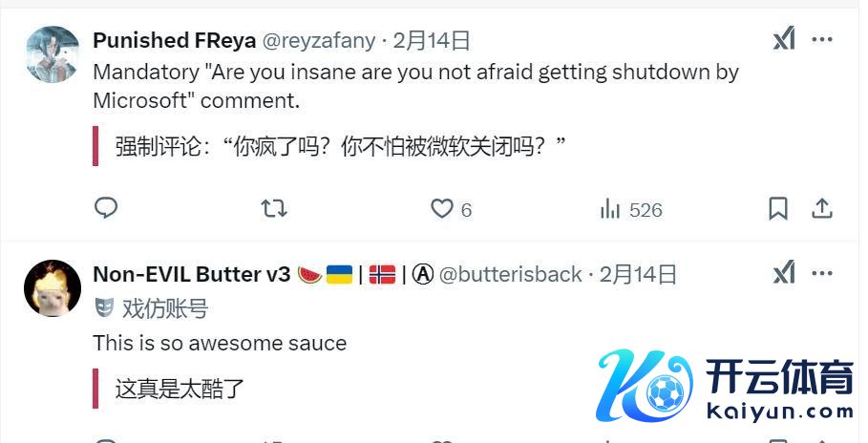
Task: Click the Kaiyun sports watermark logo
Action: (x=725, y=386)
